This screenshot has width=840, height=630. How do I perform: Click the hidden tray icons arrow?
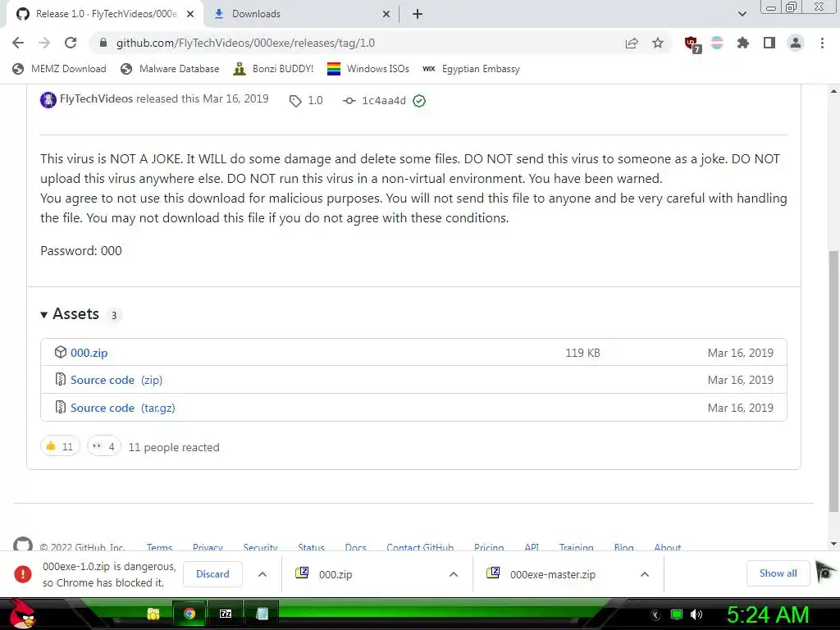[x=655, y=614]
